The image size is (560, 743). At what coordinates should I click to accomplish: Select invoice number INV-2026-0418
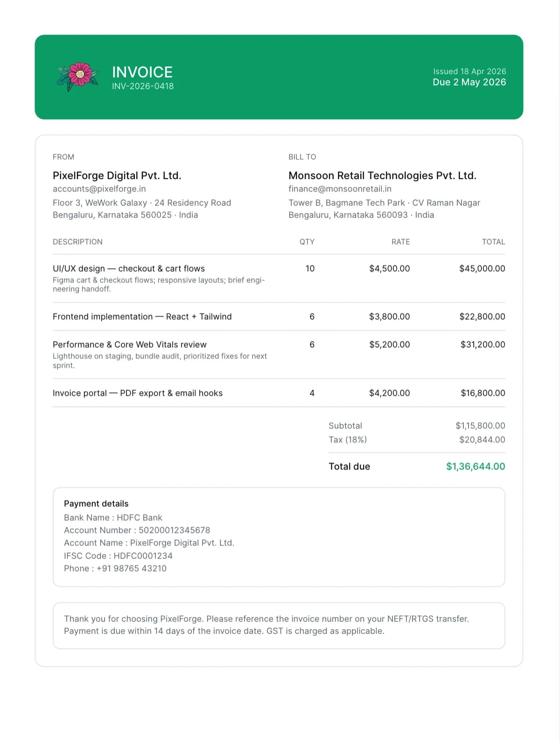[143, 86]
